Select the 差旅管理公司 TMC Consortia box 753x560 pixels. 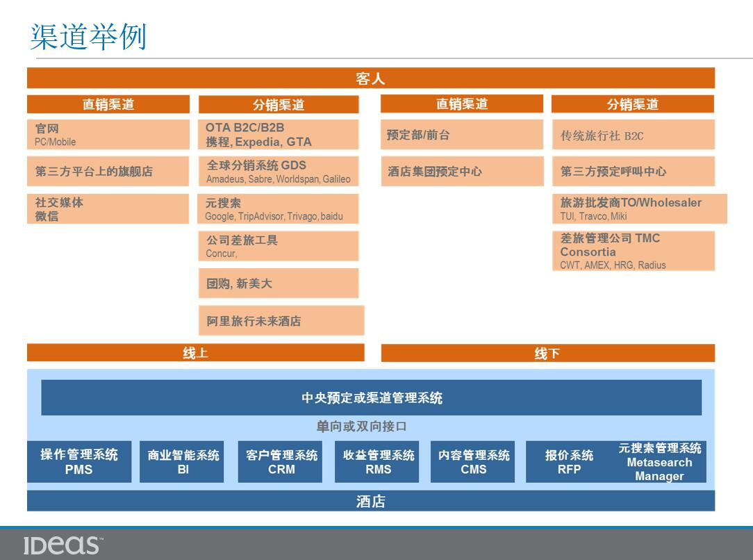634,251
